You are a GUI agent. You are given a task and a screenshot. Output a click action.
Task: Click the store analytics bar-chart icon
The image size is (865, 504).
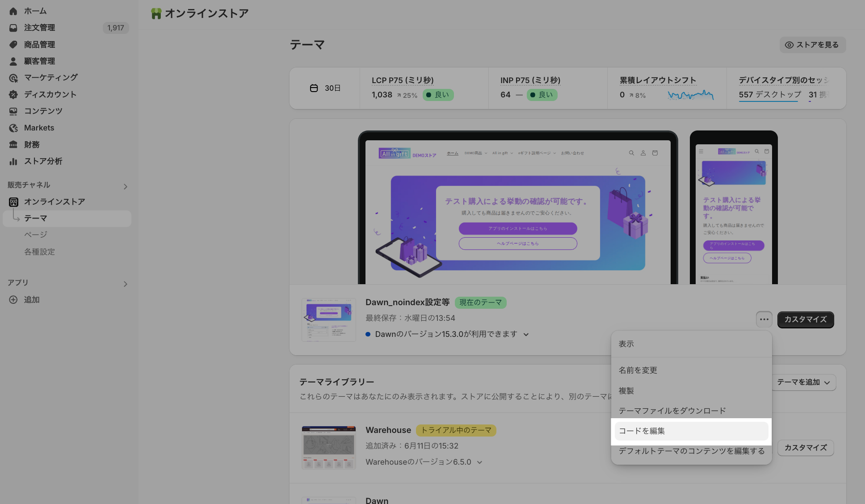click(13, 161)
